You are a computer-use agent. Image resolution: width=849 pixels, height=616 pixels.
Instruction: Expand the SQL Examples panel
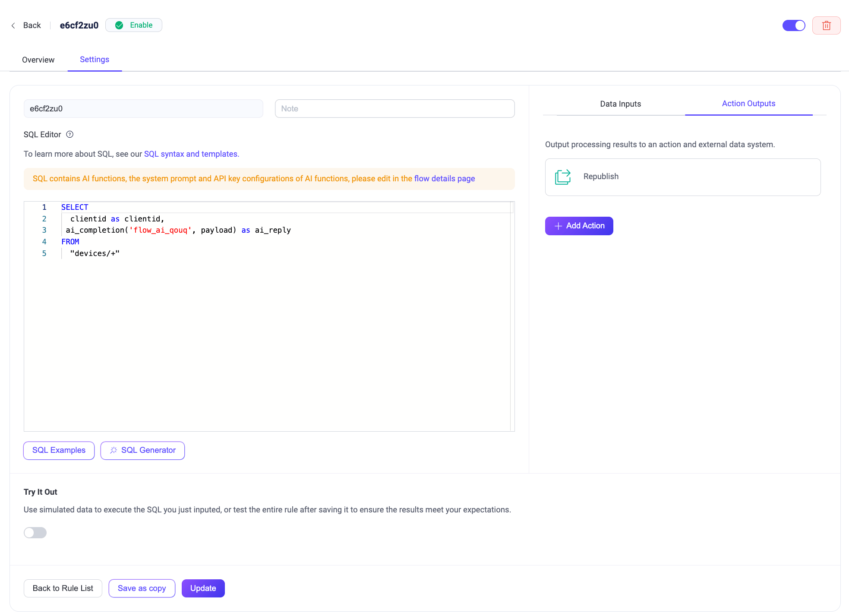[59, 450]
